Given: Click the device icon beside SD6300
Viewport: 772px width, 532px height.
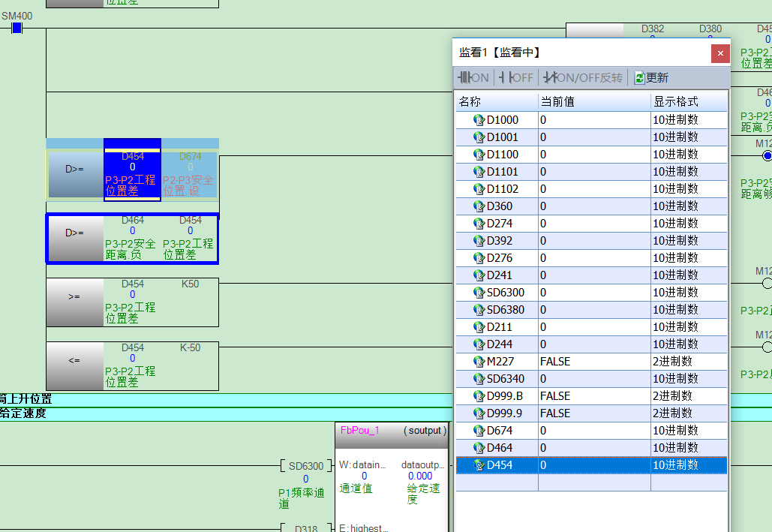Looking at the screenshot, I should point(479,293).
